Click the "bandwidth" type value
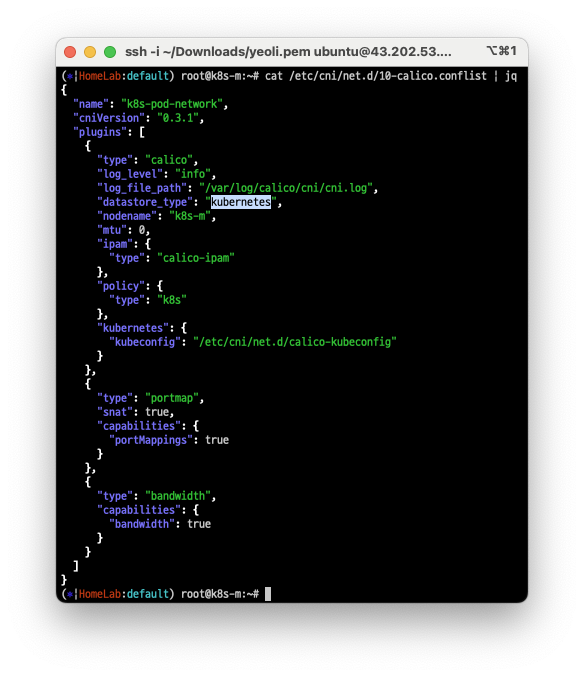The width and height of the screenshot is (584, 677). point(178,496)
